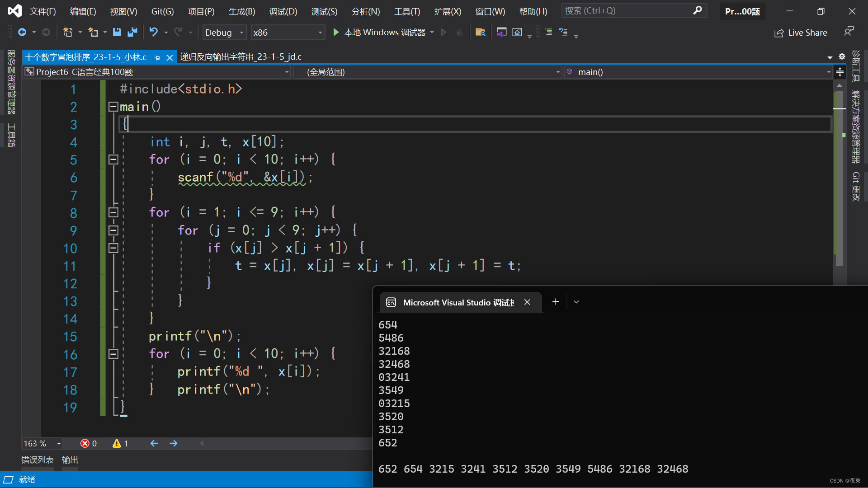Open the x86 platform dropdown
The width and height of the screenshot is (868, 488).
point(288,33)
